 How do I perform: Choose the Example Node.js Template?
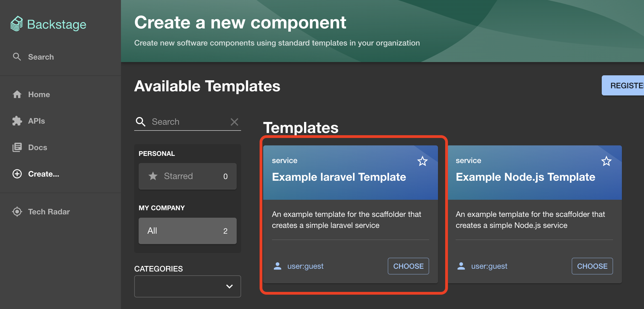(x=592, y=266)
